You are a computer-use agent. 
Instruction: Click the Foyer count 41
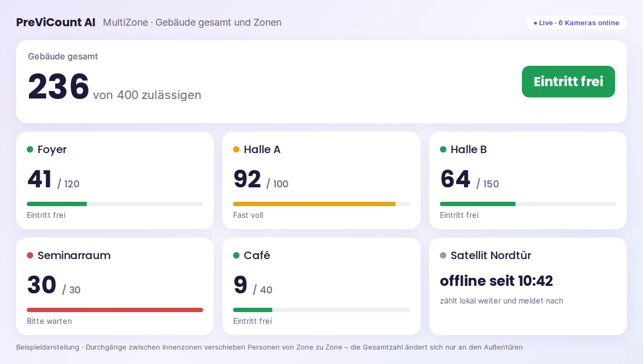[x=40, y=179]
